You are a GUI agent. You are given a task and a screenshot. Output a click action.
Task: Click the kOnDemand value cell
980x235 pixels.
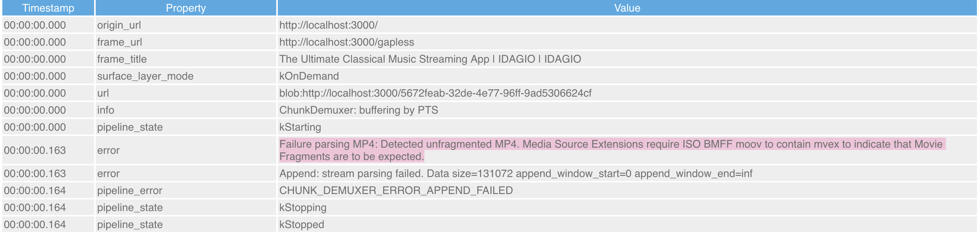(309, 76)
